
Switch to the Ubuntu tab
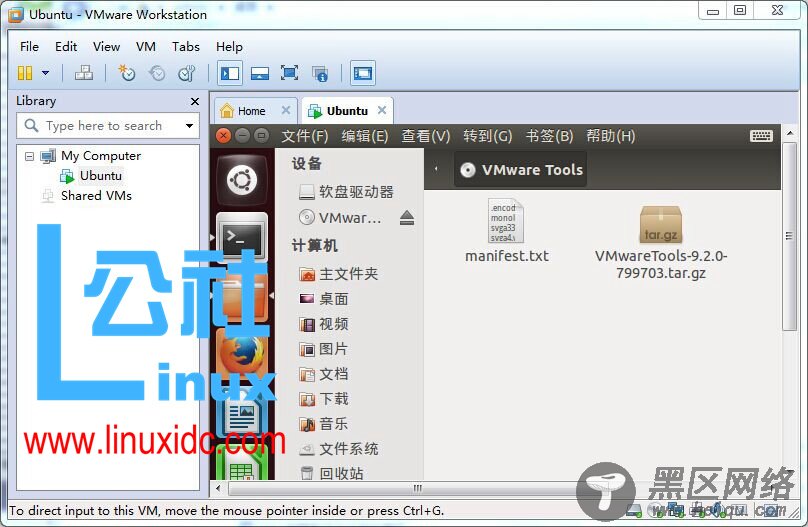point(347,111)
